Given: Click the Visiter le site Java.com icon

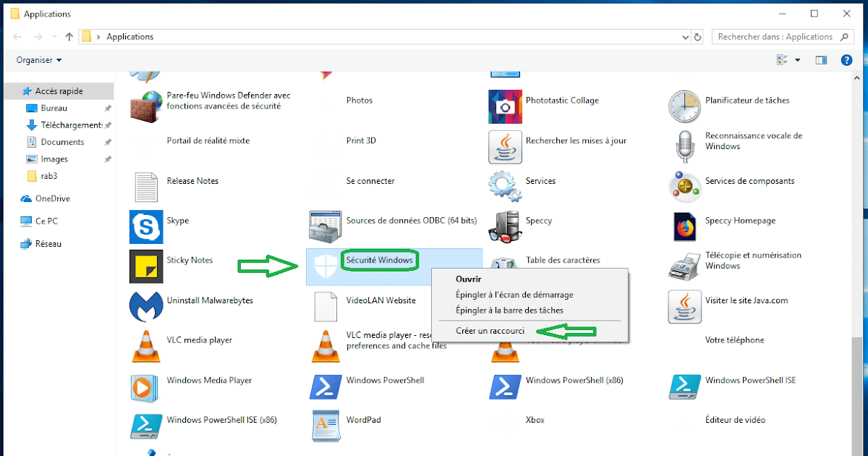Looking at the screenshot, I should click(684, 306).
